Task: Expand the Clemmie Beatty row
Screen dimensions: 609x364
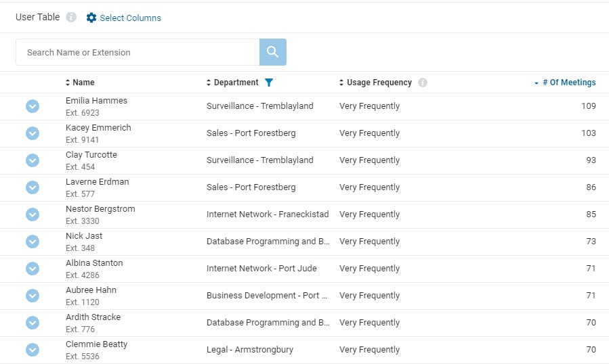Action: tap(33, 350)
